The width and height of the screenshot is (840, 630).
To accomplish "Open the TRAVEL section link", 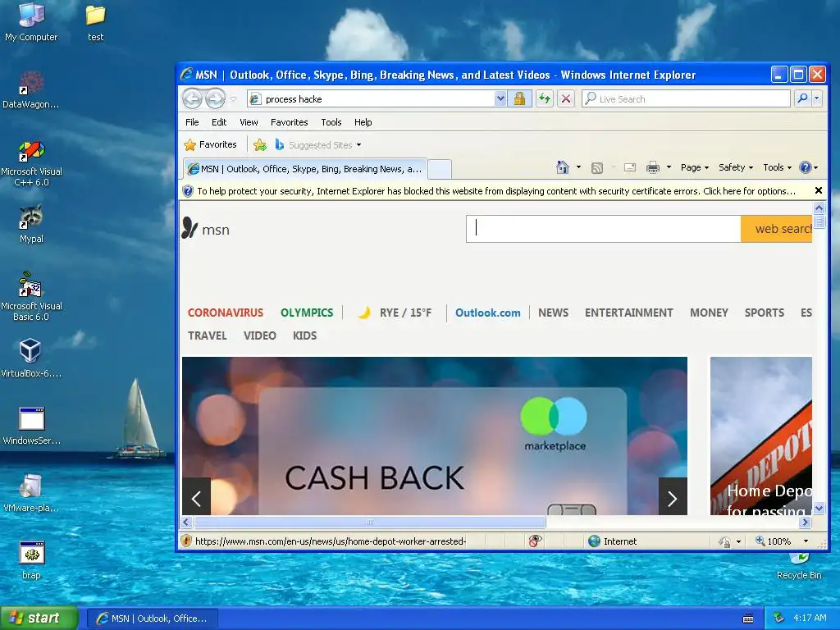I will click(x=208, y=336).
